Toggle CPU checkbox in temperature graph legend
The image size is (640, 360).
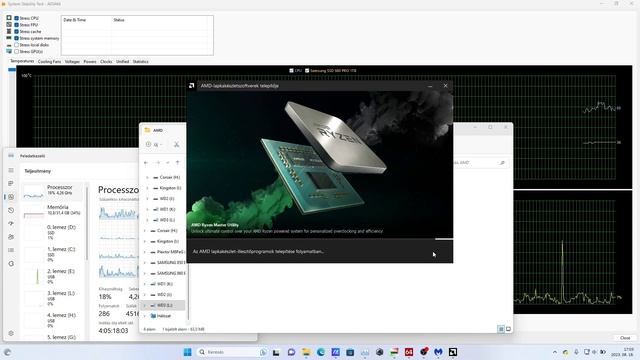291,71
